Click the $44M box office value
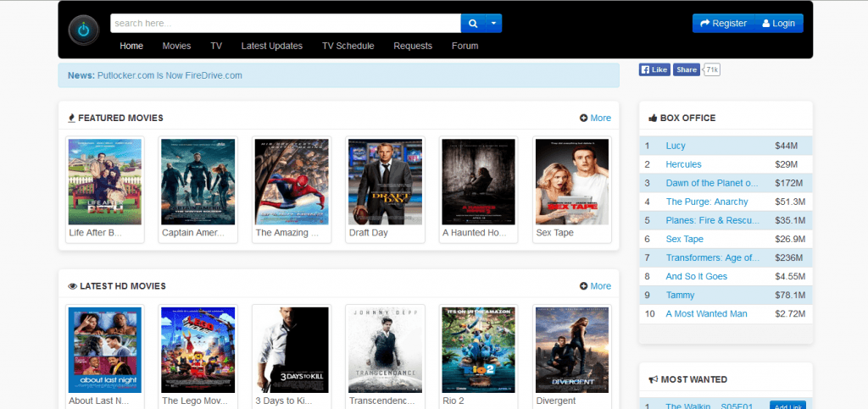868x409 pixels. click(786, 146)
